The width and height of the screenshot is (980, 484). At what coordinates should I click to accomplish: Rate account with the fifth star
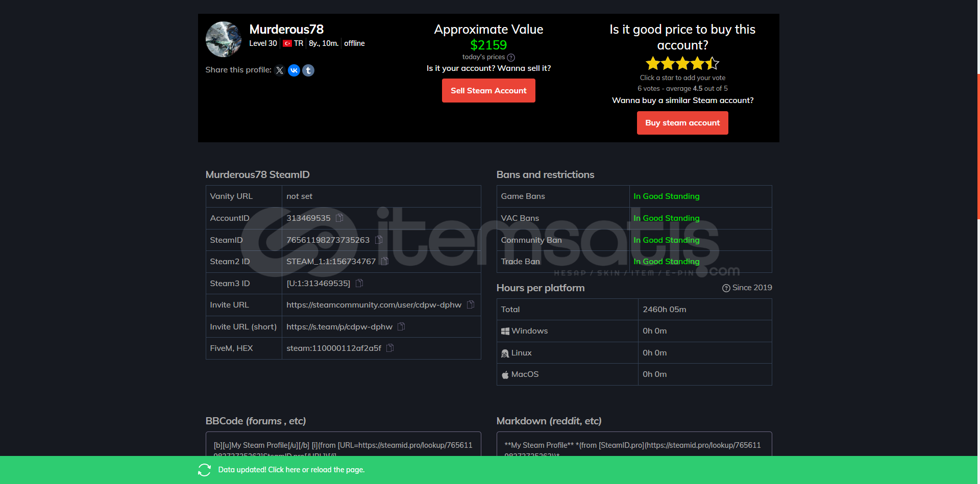(712, 64)
